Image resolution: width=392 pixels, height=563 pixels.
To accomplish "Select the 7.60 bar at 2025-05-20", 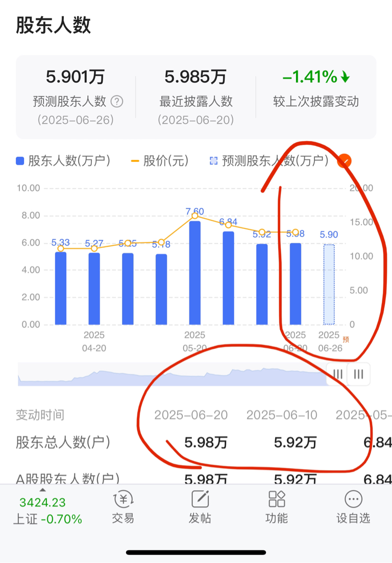I will 195,273.
